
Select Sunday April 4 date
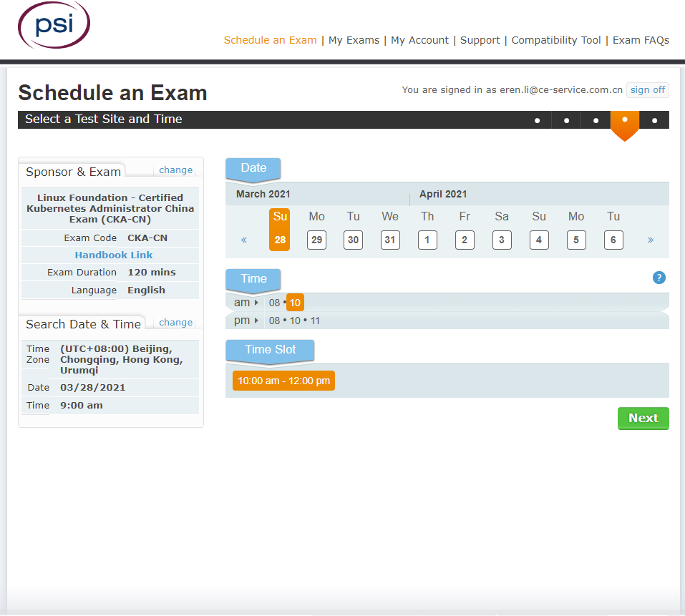(x=539, y=240)
